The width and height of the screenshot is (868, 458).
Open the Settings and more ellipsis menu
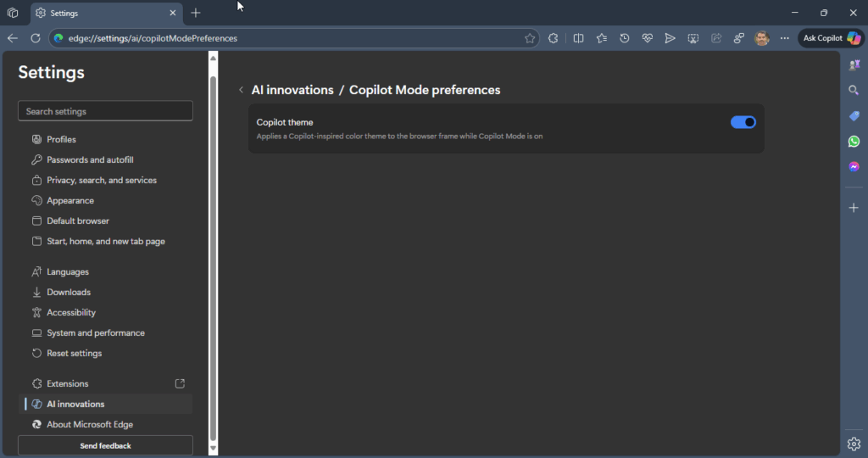784,38
